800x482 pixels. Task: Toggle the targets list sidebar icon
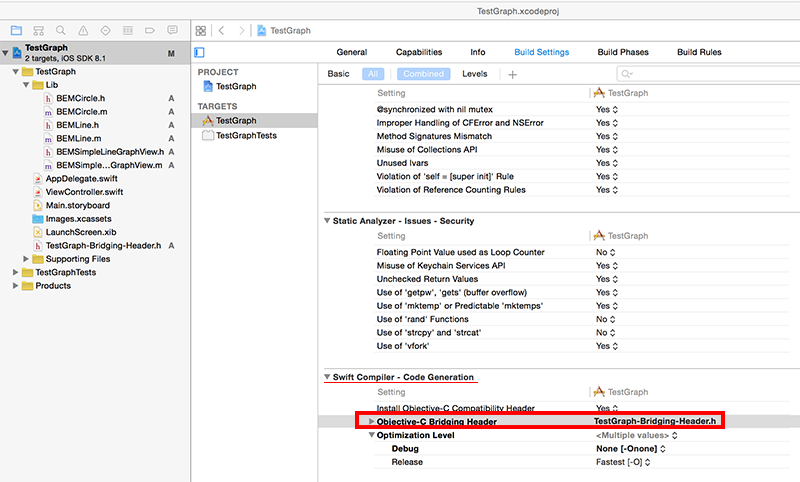pyautogui.click(x=199, y=52)
